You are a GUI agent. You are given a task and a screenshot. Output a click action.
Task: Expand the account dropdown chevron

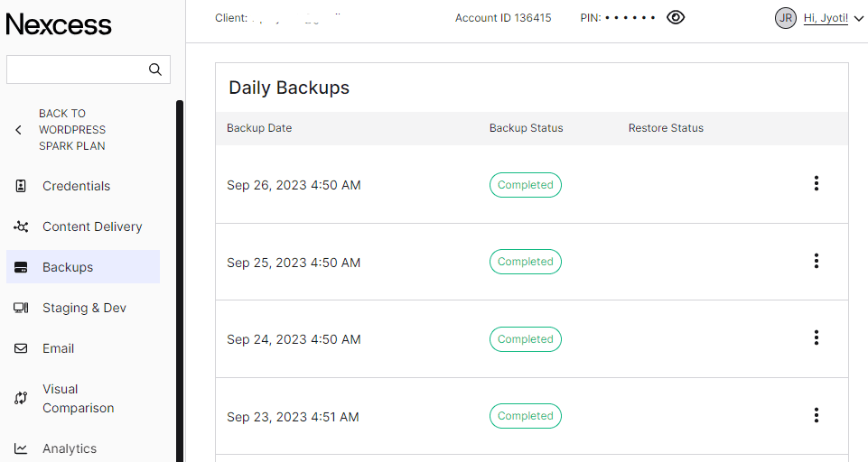[859, 19]
